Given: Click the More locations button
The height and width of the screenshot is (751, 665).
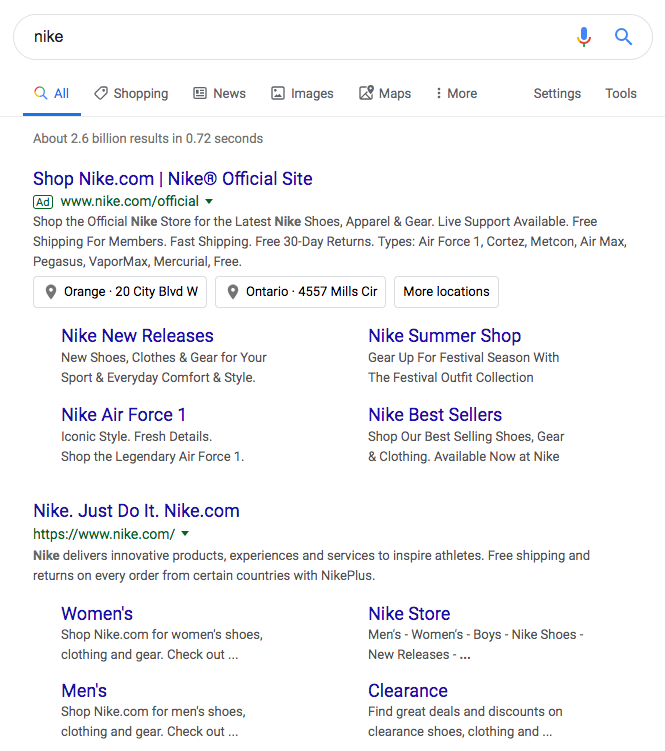Looking at the screenshot, I should tap(447, 292).
